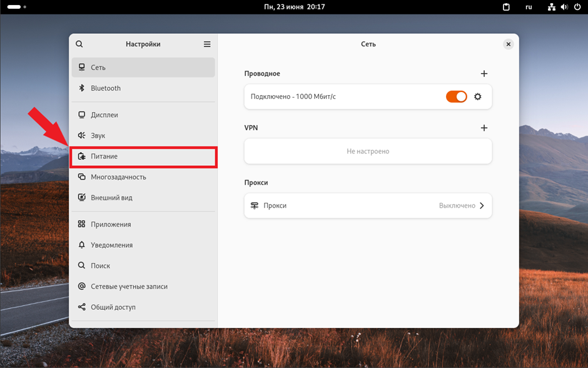Viewport: 588px width, 368px height.
Task: Open Многозадачность settings
Action: click(143, 177)
